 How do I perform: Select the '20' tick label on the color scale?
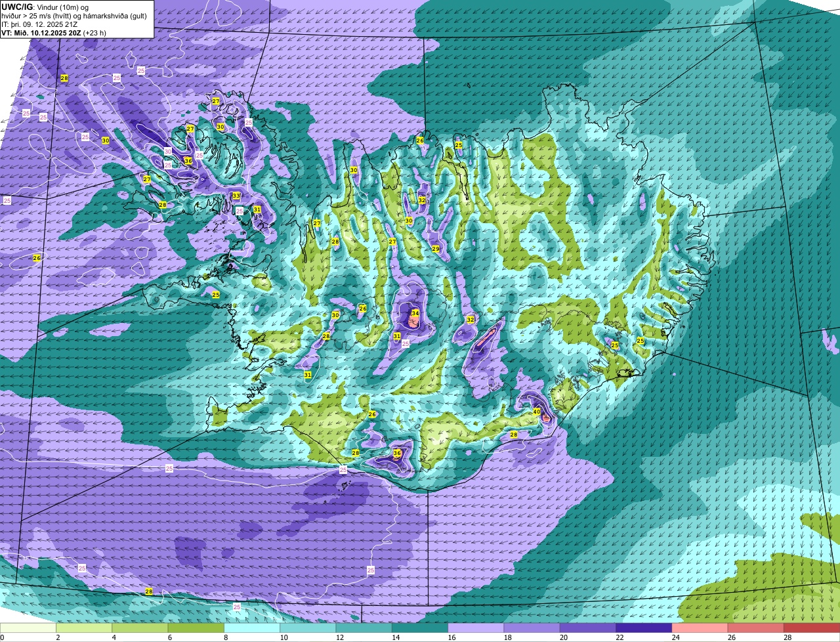click(x=564, y=637)
